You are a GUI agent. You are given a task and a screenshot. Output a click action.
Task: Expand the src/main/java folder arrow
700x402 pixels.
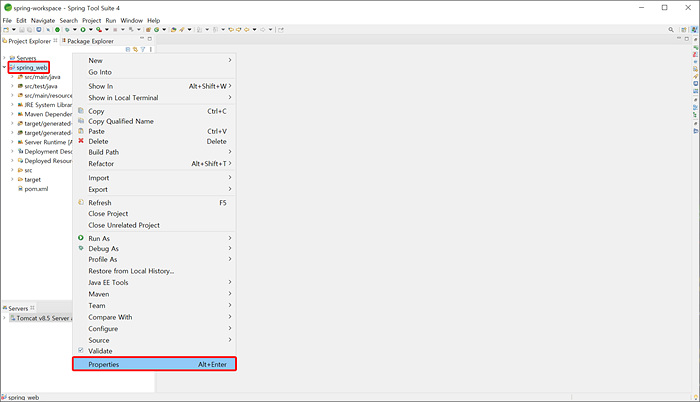click(x=12, y=77)
